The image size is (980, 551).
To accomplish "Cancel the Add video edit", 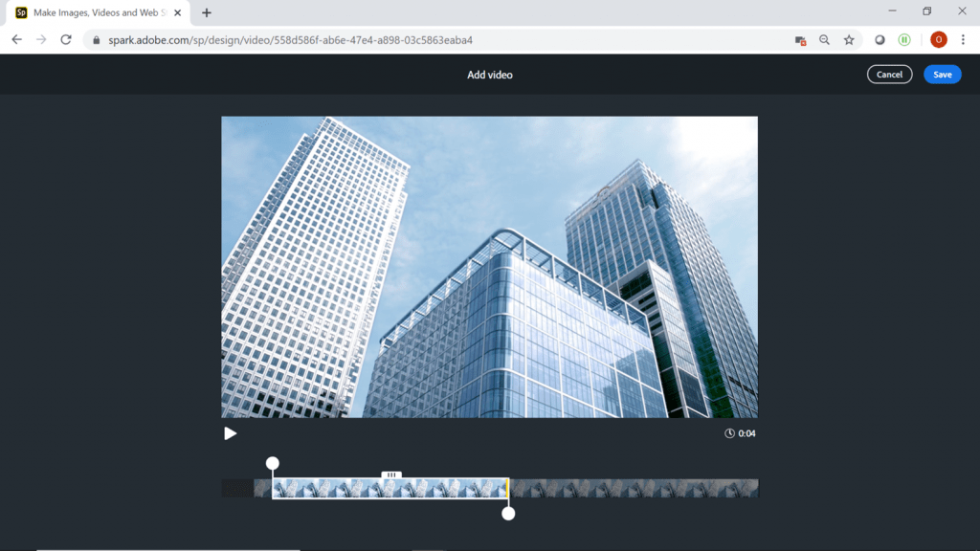I will coord(889,74).
